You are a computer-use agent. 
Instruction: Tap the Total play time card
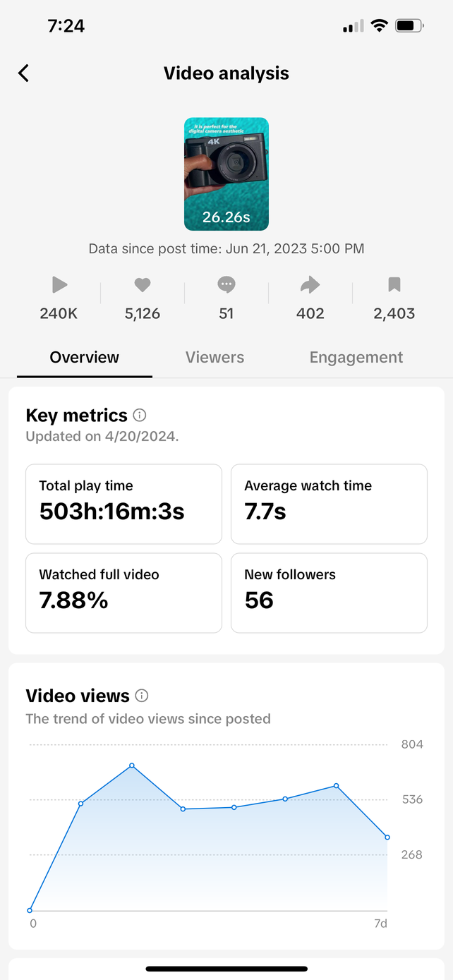coord(123,504)
